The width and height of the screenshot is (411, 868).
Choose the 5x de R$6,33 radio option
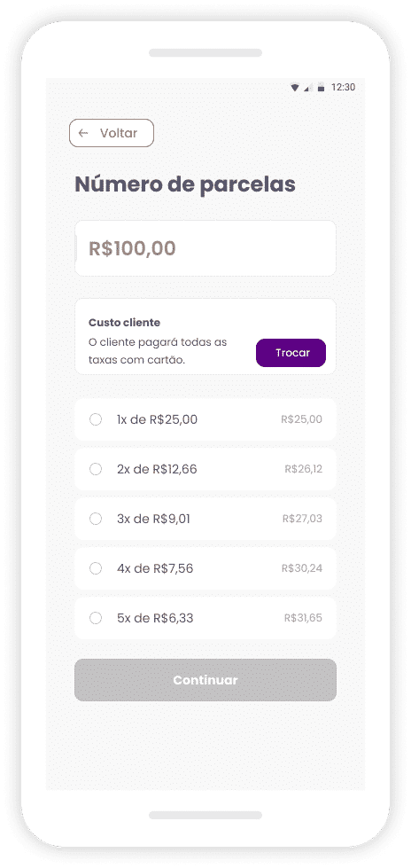coord(96,618)
